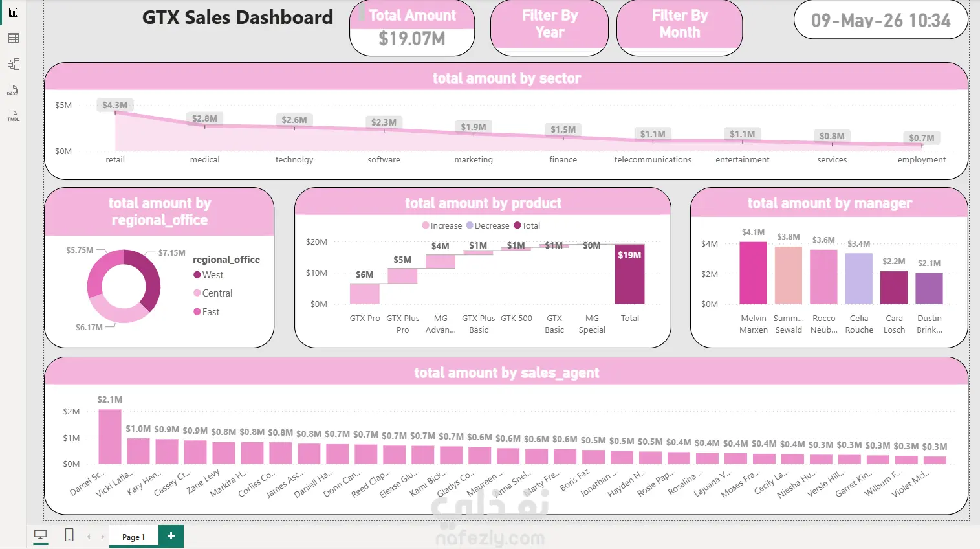This screenshot has height=549, width=980.
Task: Click the $7.15M donut data label
Action: [172, 253]
